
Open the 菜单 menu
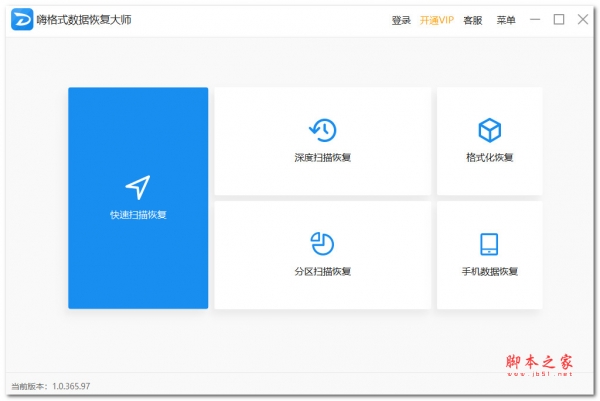506,20
